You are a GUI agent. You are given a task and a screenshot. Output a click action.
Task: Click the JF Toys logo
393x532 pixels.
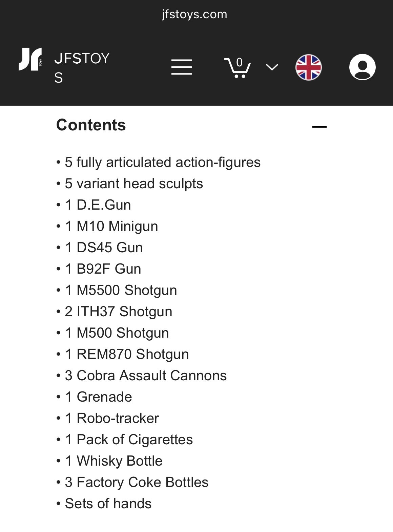point(30,59)
